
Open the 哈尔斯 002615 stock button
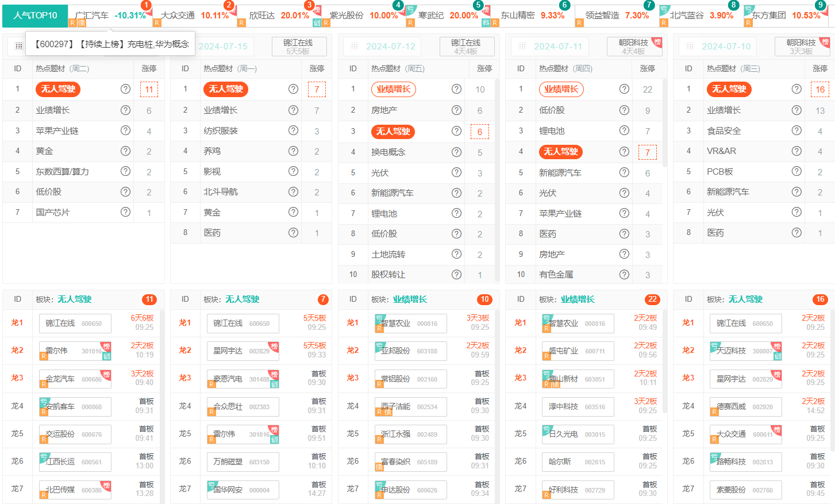coord(578,462)
